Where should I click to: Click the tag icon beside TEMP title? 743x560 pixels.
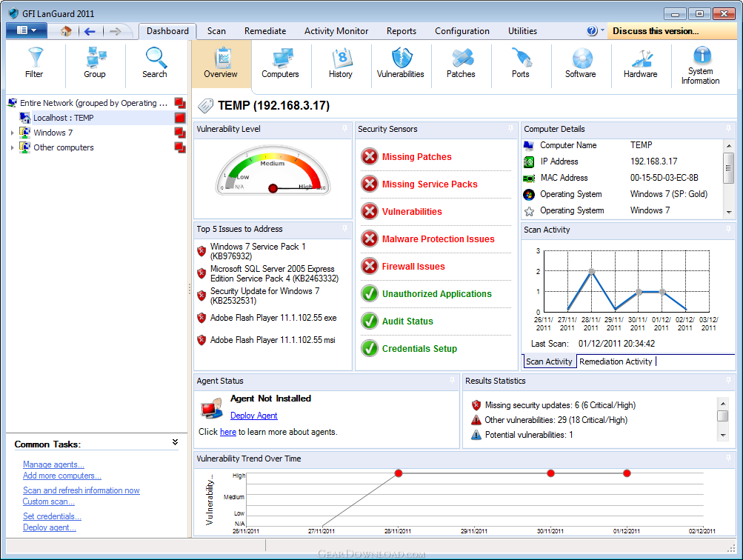206,106
